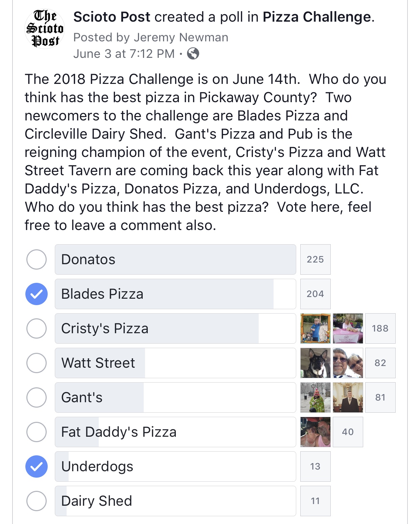The image size is (420, 524).
Task: Open the Pizza Challenge event link
Action: 317,17
